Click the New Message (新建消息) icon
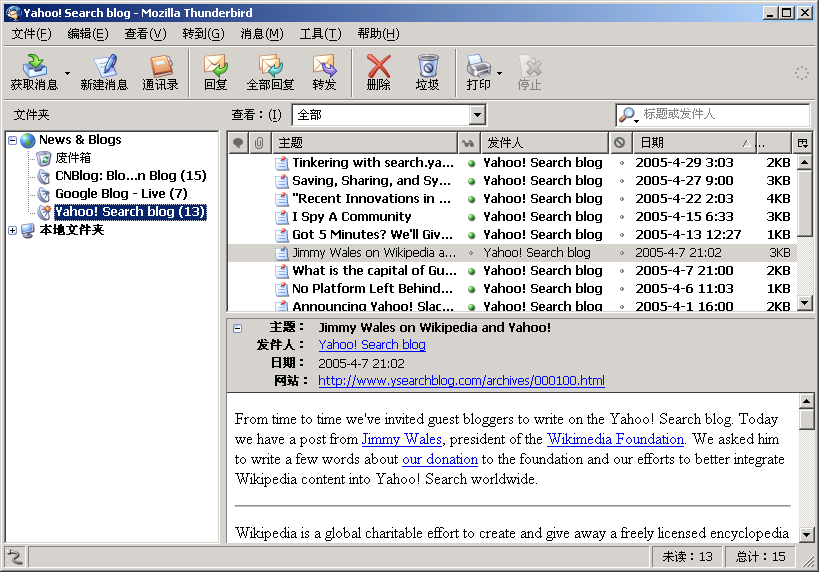This screenshot has width=819, height=572. pyautogui.click(x=104, y=66)
